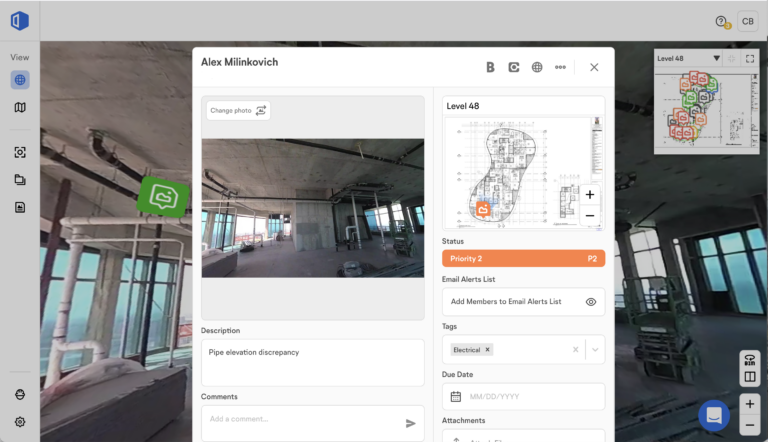Open the Priority 2 status selector
768x442 pixels.
(523, 258)
